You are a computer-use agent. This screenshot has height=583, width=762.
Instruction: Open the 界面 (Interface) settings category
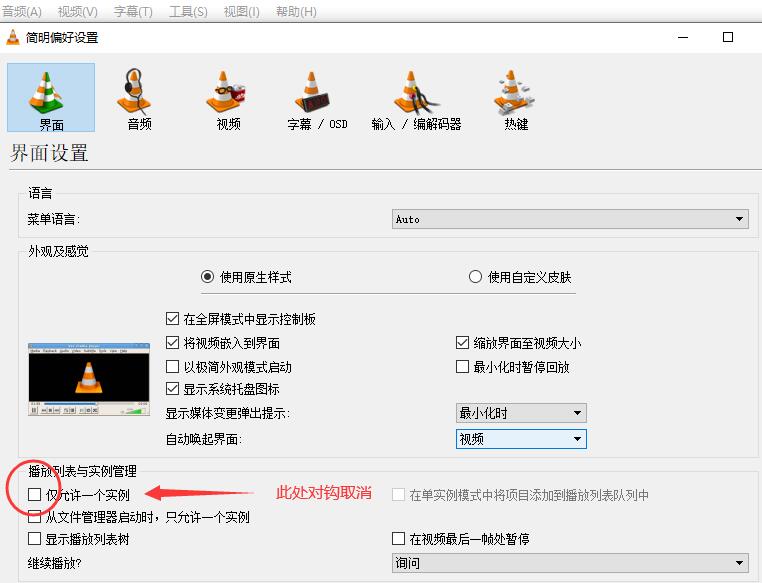tap(51, 98)
